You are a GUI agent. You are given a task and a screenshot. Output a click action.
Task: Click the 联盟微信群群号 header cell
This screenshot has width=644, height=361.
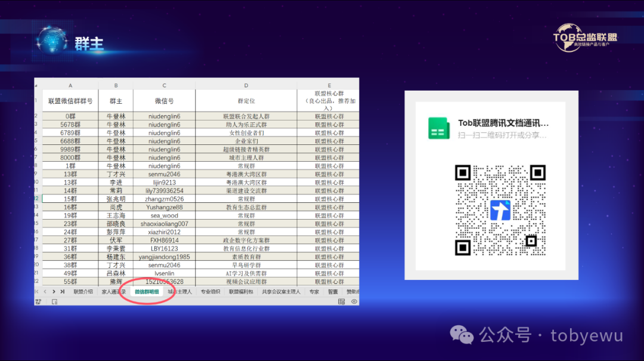(x=70, y=101)
